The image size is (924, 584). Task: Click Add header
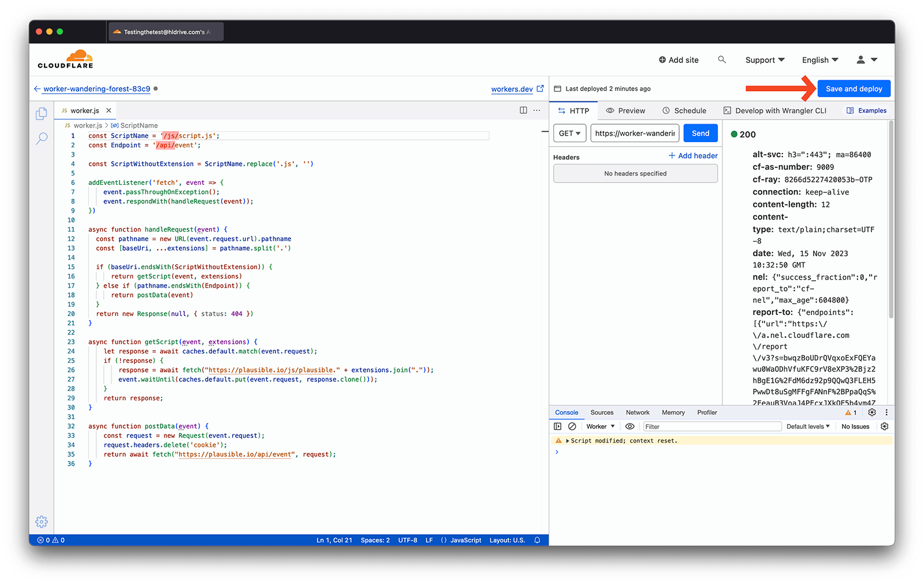[693, 156]
